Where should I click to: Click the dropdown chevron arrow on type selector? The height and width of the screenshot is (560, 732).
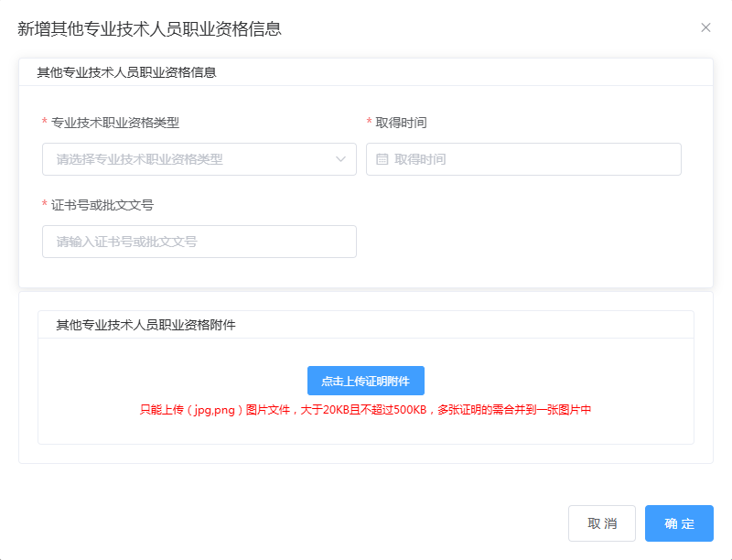(343, 158)
